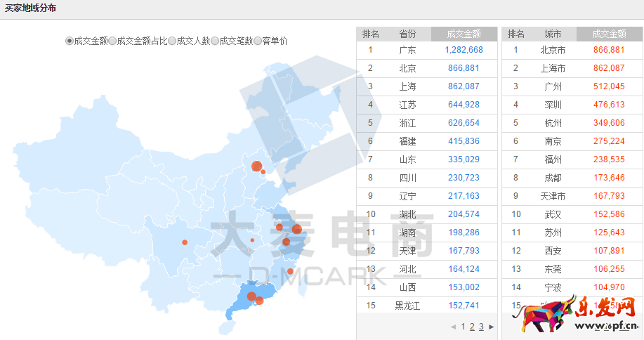The image size is (644, 340).
Task: Select the 客单价 radio option
Action: pos(258,41)
